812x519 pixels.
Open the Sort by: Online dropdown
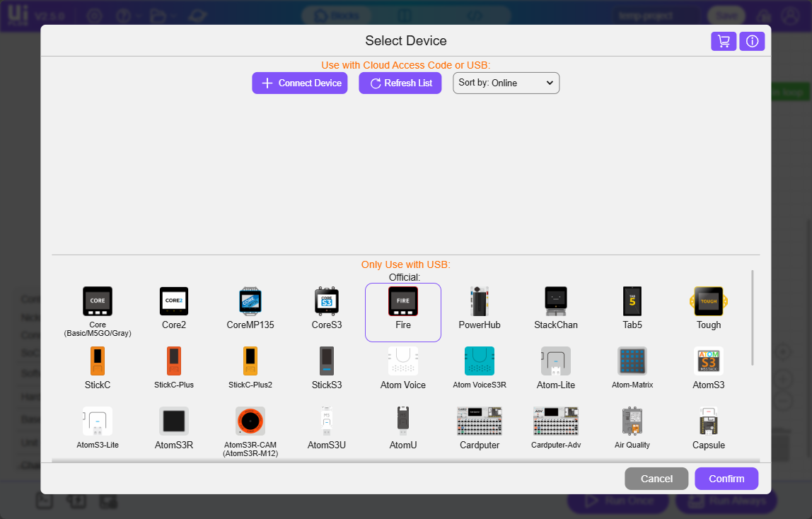506,83
